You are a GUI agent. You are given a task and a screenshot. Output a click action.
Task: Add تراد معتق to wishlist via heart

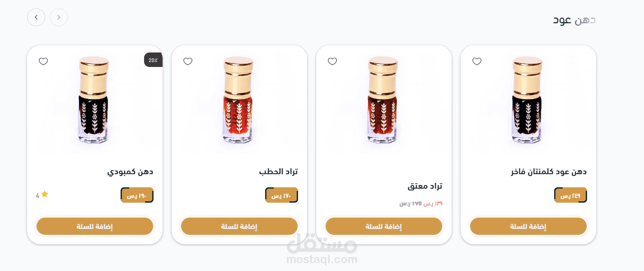[x=332, y=62]
